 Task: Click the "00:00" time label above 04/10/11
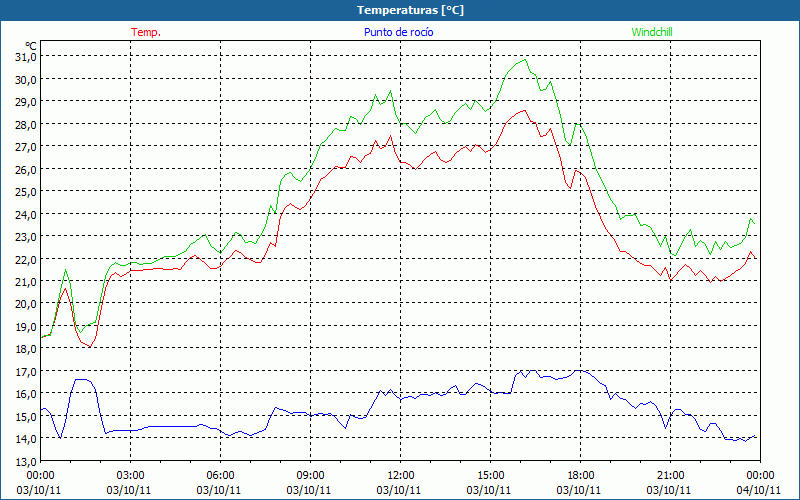click(760, 476)
